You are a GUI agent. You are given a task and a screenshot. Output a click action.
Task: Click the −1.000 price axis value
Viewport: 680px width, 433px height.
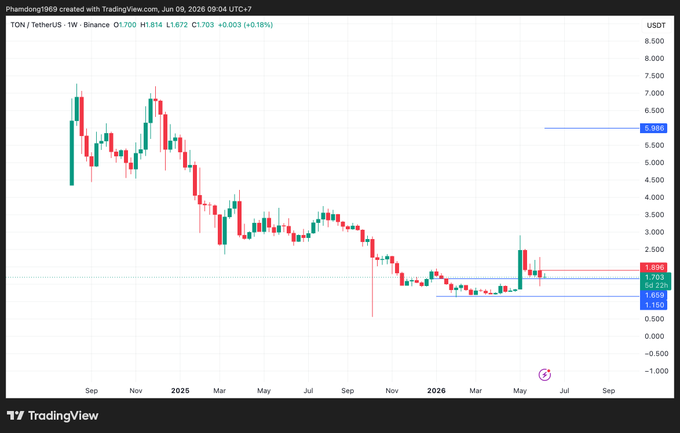(x=656, y=371)
